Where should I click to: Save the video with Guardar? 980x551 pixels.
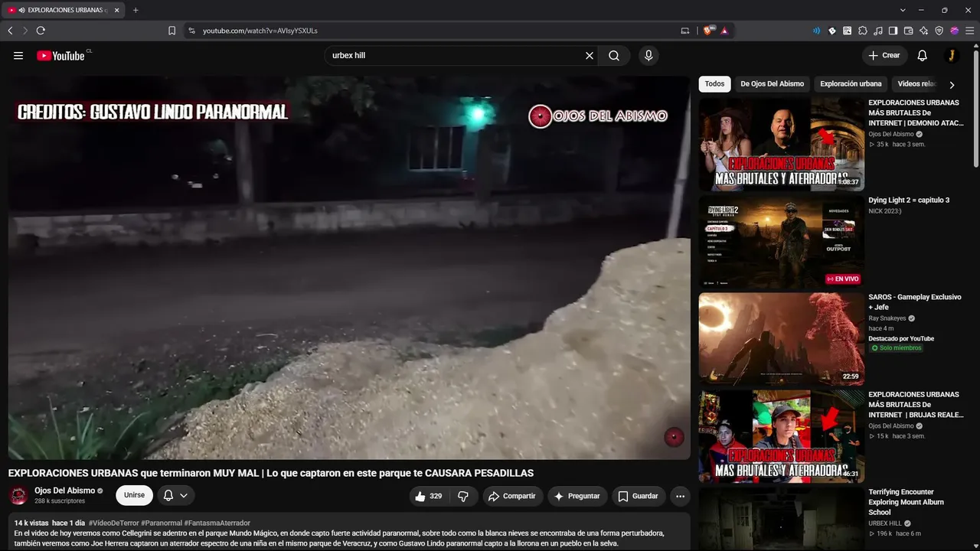(639, 496)
